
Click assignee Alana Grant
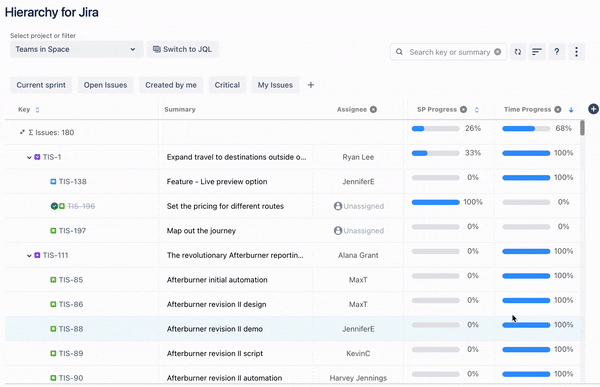point(358,255)
